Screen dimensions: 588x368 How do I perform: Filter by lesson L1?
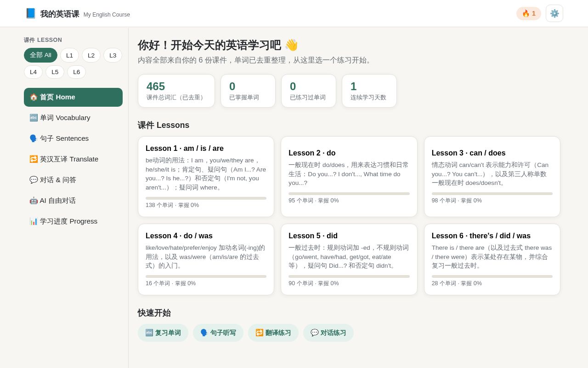[69, 55]
